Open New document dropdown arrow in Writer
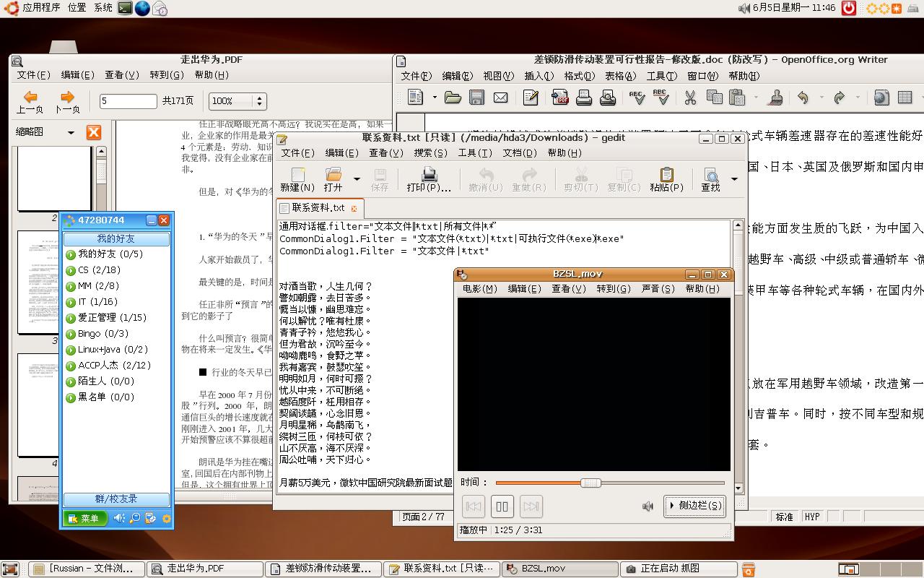This screenshot has height=578, width=924. click(435, 98)
